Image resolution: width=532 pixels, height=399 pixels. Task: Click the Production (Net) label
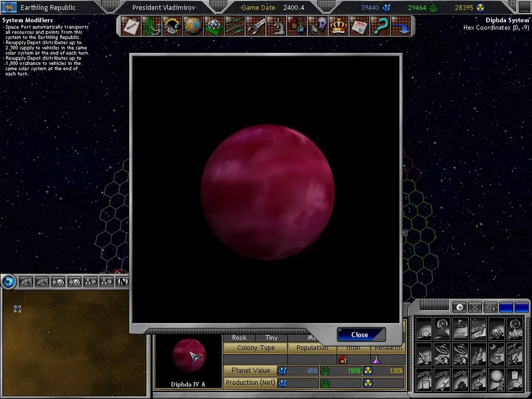250,383
